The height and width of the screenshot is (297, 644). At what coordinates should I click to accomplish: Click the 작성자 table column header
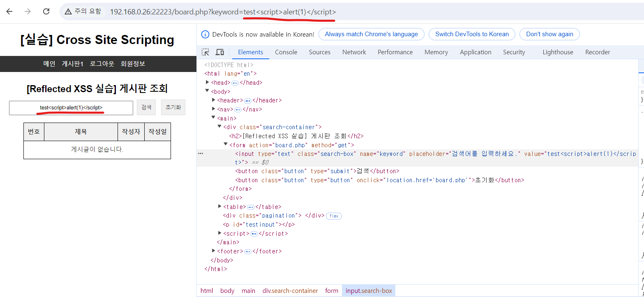131,132
